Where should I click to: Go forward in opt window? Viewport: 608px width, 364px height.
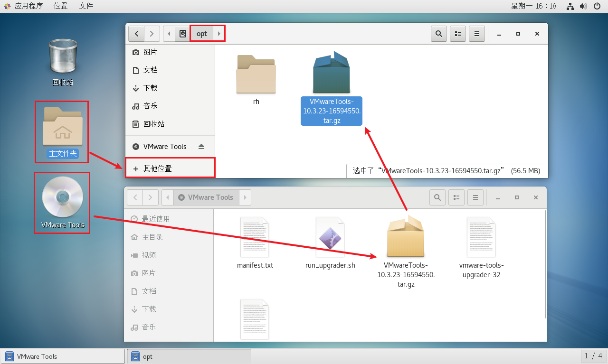152,34
